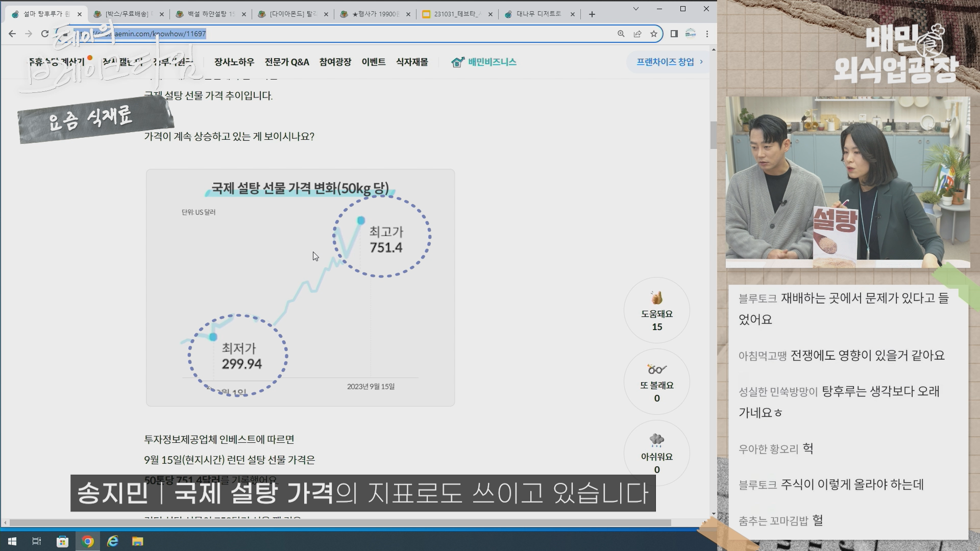The image size is (980, 551).
Task: Open a new browser tab
Action: 592,14
